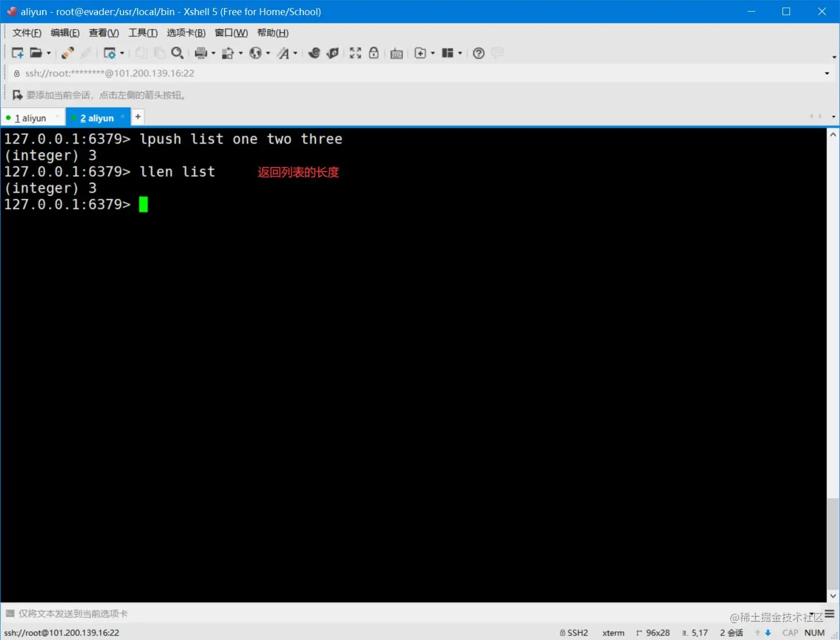
Task: Open the 查看(V) menu
Action: (x=104, y=33)
